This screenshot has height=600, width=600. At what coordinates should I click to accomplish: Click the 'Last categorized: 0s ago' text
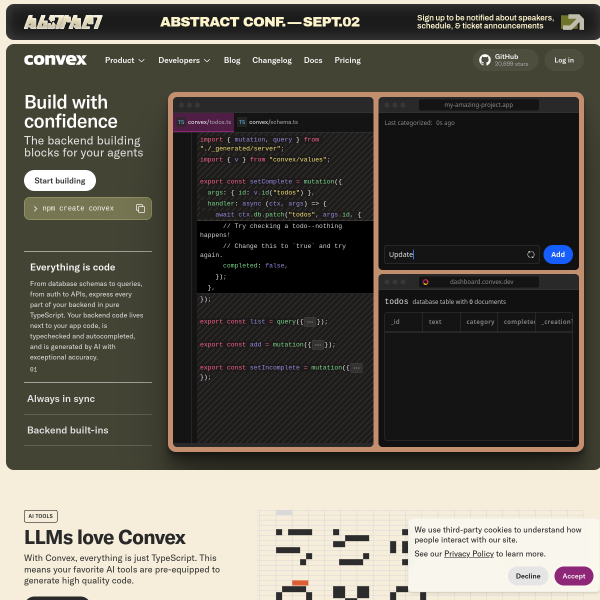[x=419, y=123]
